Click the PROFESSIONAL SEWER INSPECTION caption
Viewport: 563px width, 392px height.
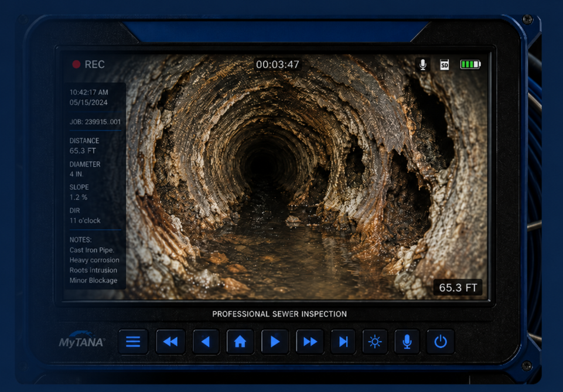coord(279,314)
